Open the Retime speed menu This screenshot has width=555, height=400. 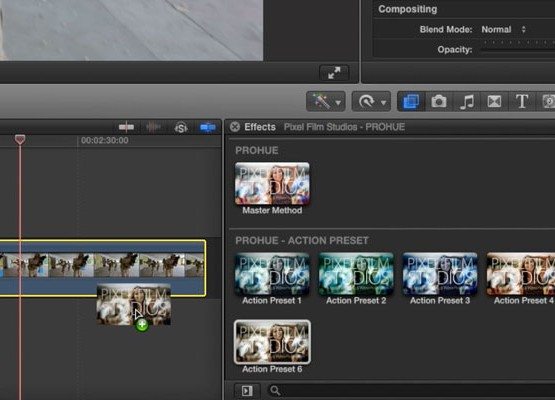pos(371,102)
